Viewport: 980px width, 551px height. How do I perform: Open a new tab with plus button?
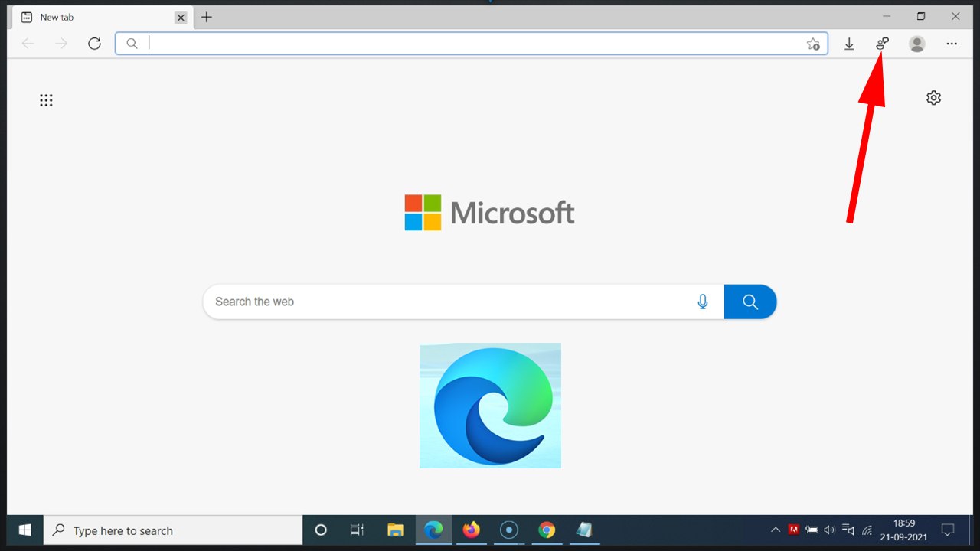tap(207, 17)
